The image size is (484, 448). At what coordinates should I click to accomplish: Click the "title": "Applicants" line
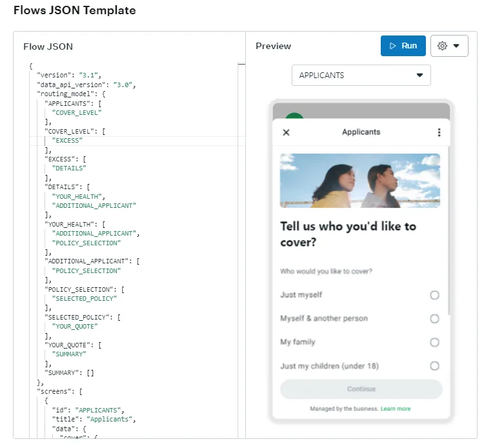(x=94, y=419)
